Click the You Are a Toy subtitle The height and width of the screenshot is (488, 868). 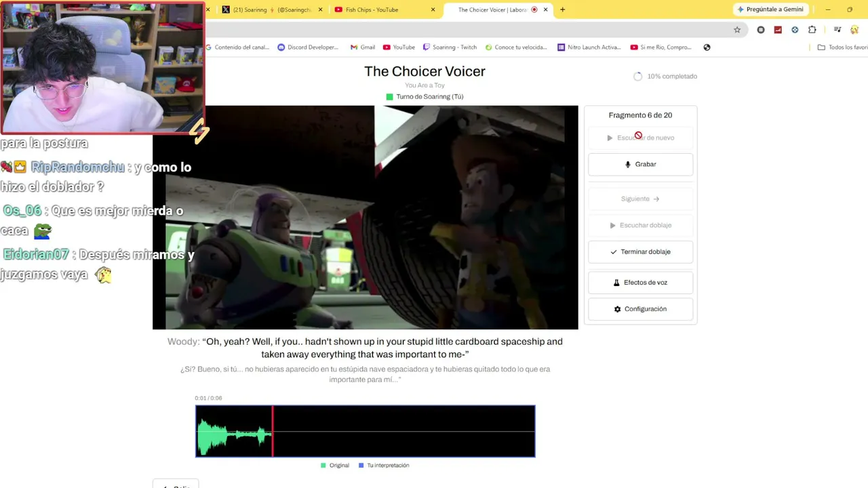point(425,85)
